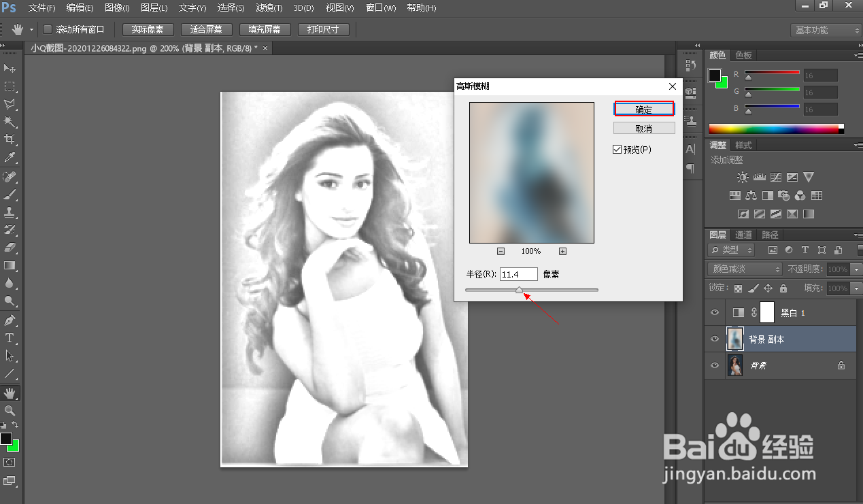Toggle visibility of the 黑白 1 layer
Viewport: 863px width, 504px height.
tap(714, 312)
